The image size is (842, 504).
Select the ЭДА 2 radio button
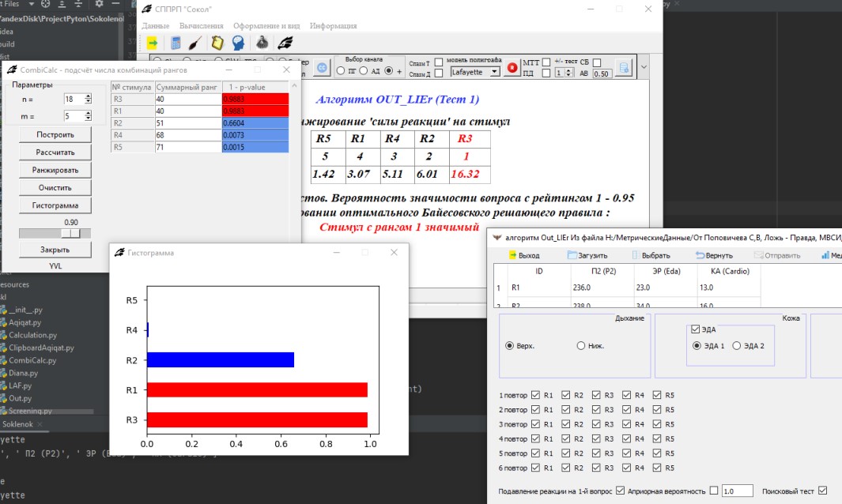click(737, 346)
